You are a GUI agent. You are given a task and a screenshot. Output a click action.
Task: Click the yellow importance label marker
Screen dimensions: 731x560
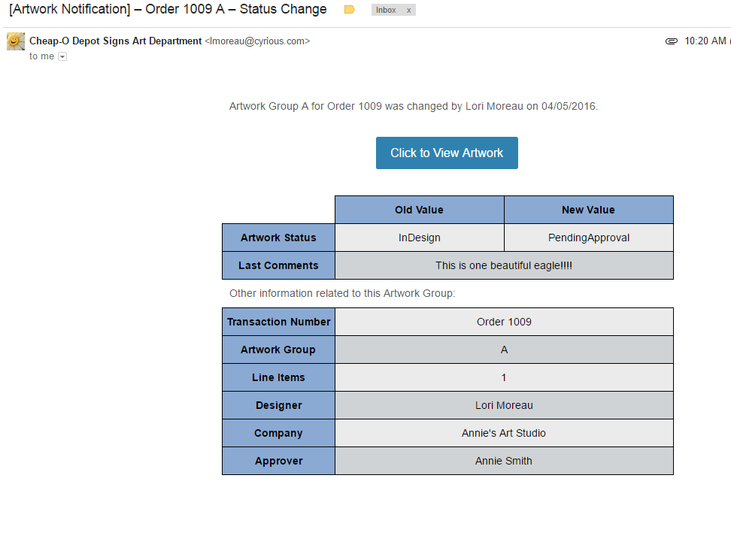tap(349, 10)
